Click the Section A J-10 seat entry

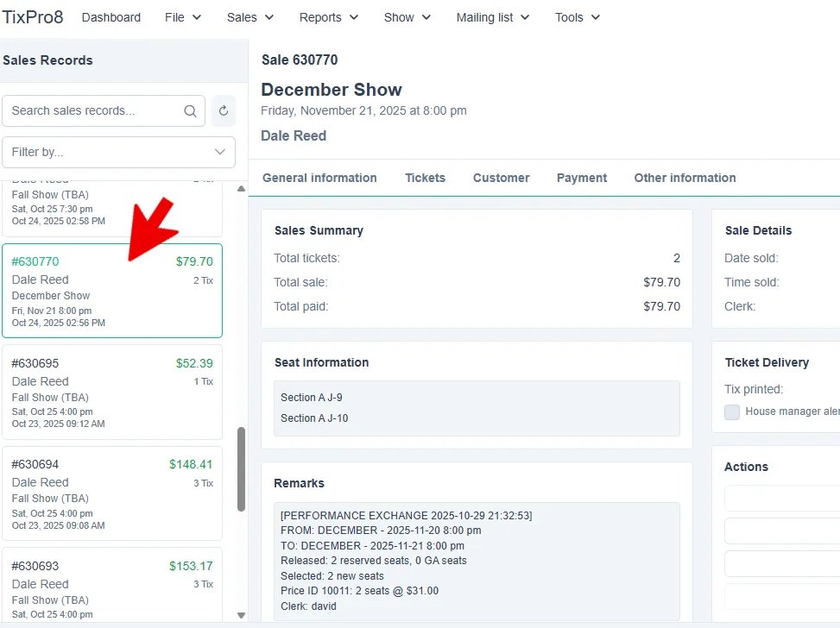click(x=314, y=418)
